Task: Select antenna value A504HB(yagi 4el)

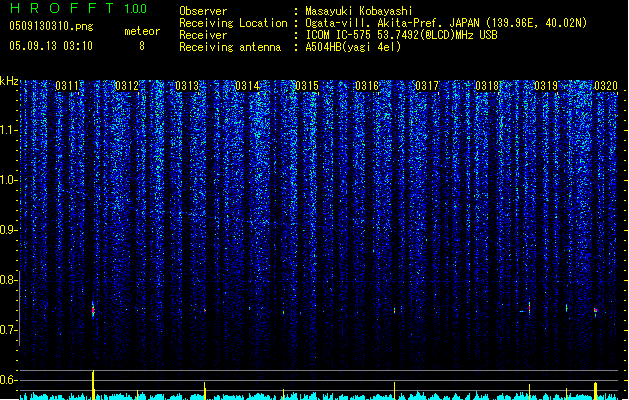Action: pyautogui.click(x=353, y=47)
